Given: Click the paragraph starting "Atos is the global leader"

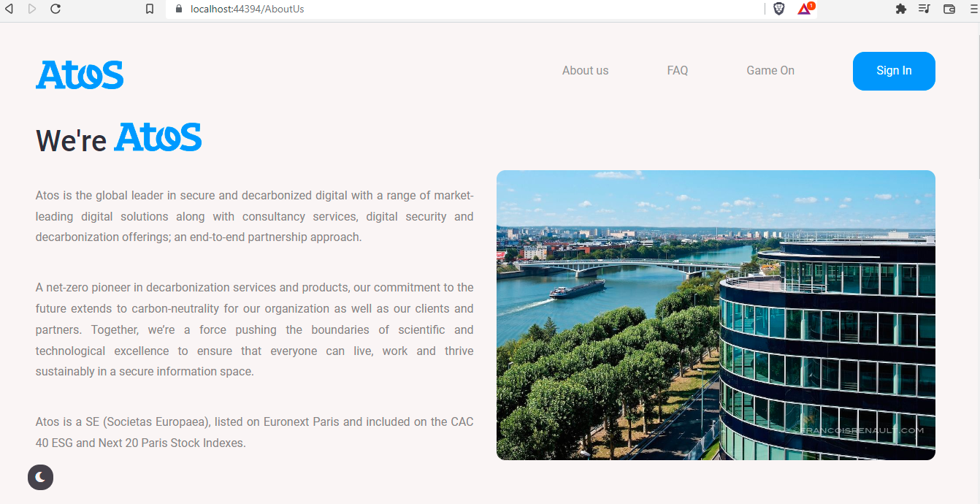Looking at the screenshot, I should click(x=254, y=216).
